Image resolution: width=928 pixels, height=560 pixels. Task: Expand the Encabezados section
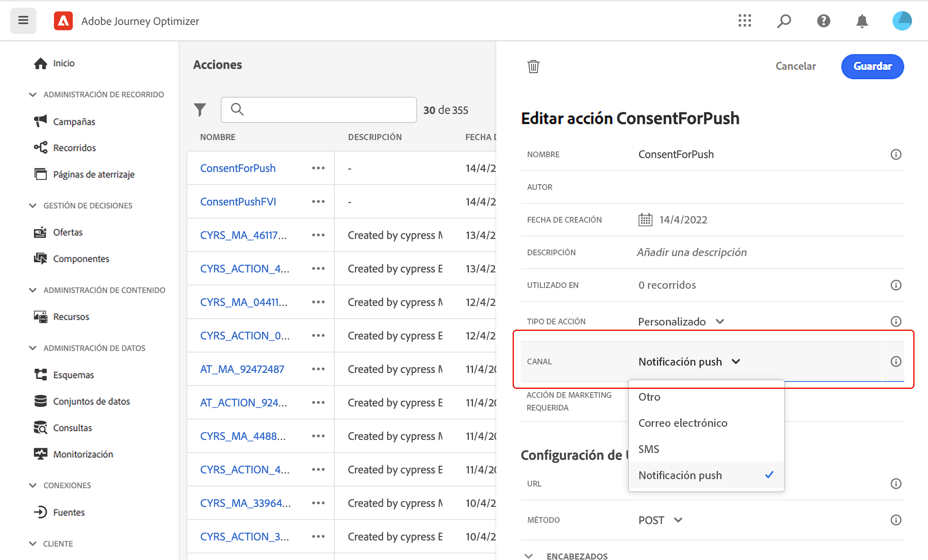529,556
